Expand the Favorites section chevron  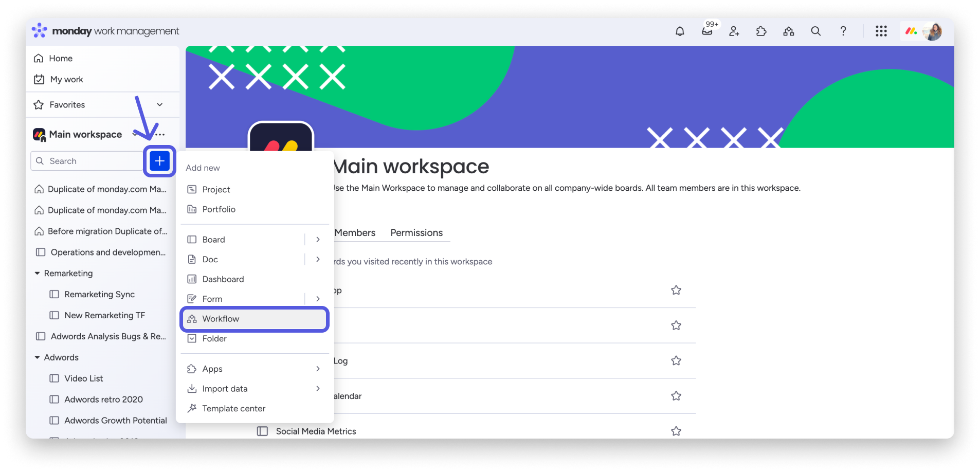[160, 104]
